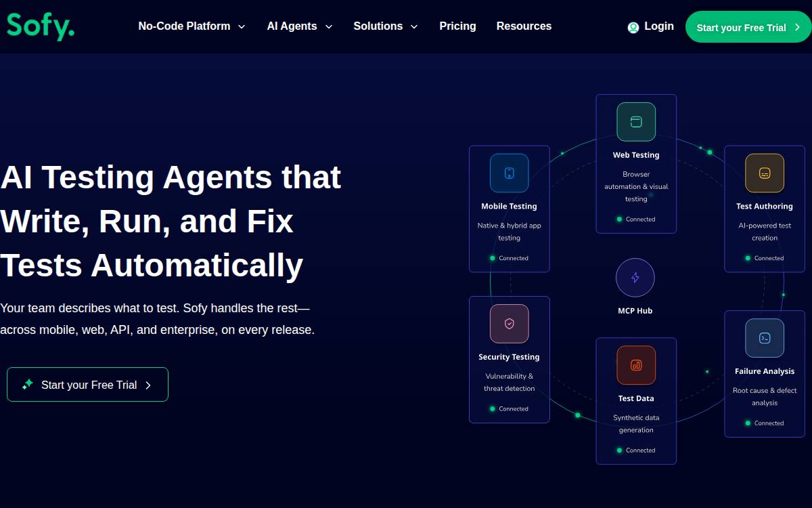Image resolution: width=812 pixels, height=508 pixels.
Task: Click the Sofy logo
Action: [x=40, y=26]
